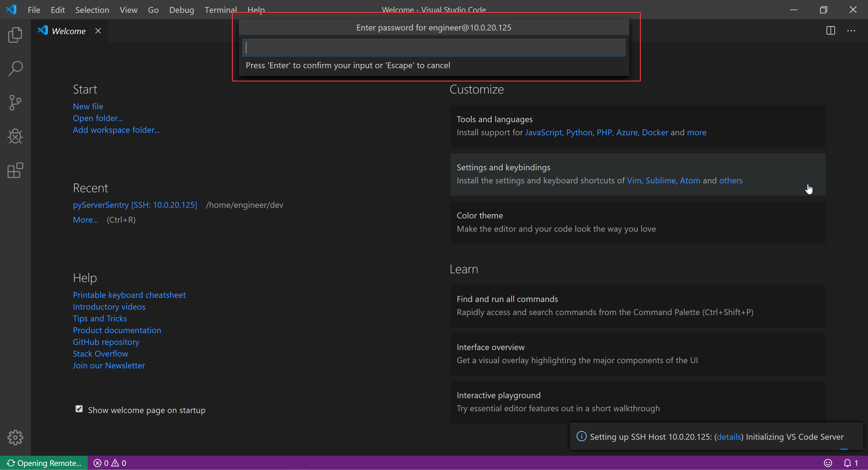The height and width of the screenshot is (470, 868).
Task: Open the Manage gear icon
Action: pyautogui.click(x=15, y=437)
